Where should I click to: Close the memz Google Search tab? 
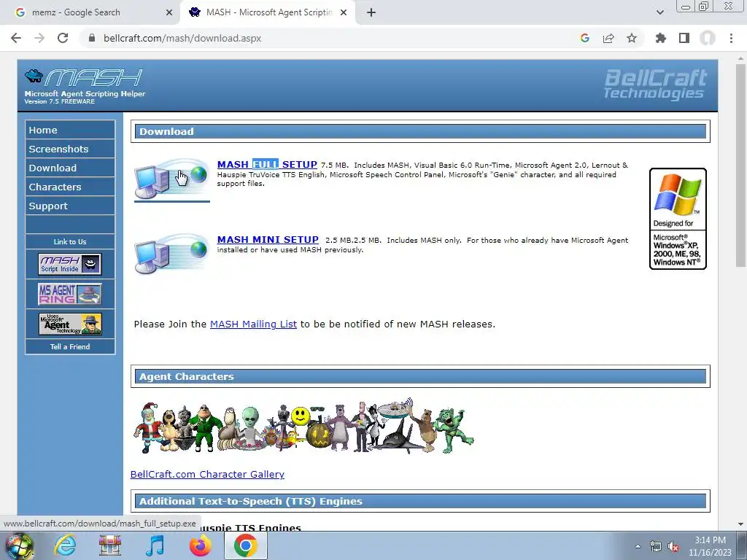pyautogui.click(x=169, y=12)
